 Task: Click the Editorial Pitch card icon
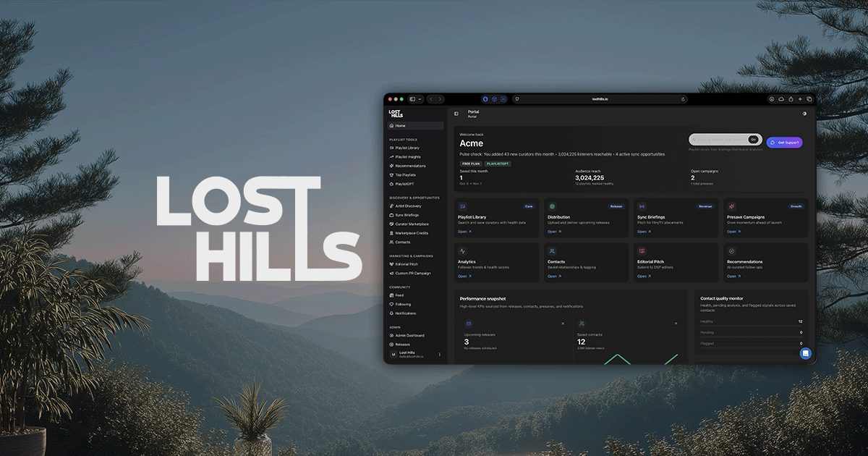click(642, 251)
